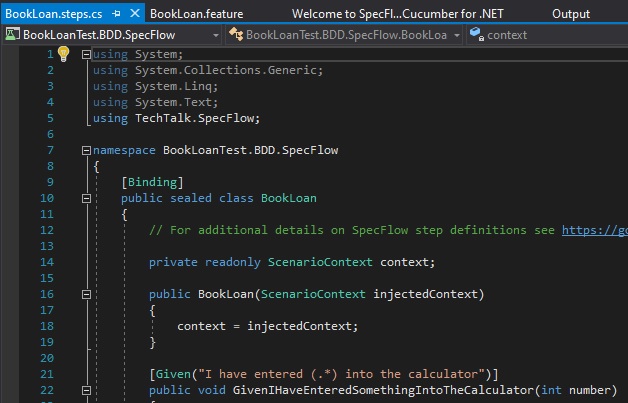628x403 pixels.
Task: Click "injectedContext" parameter on line 16
Action: point(425,294)
